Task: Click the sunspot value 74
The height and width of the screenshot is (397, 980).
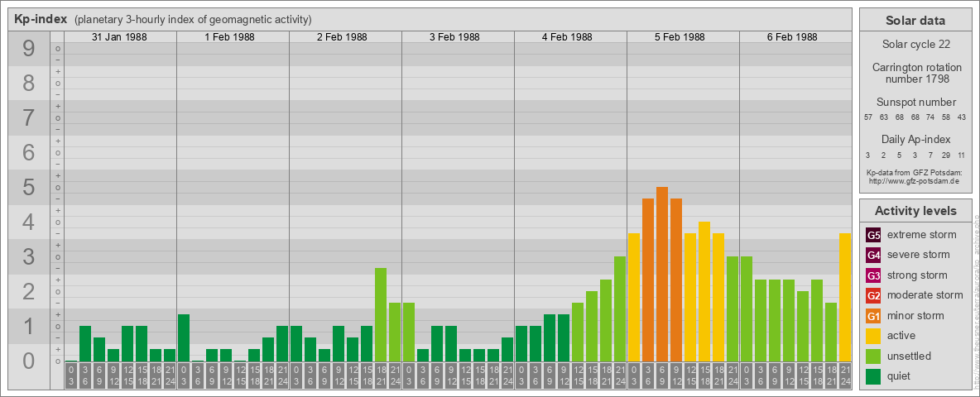Action: pyautogui.click(x=930, y=117)
